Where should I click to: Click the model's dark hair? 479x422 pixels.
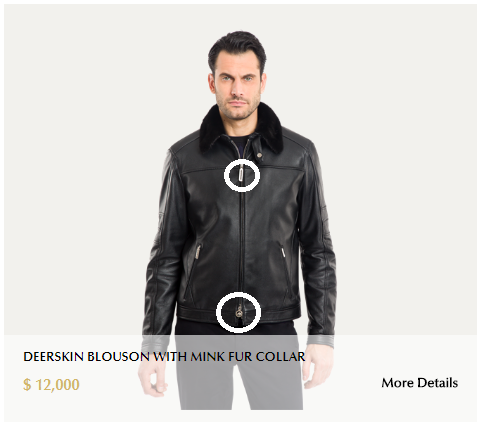tap(237, 45)
